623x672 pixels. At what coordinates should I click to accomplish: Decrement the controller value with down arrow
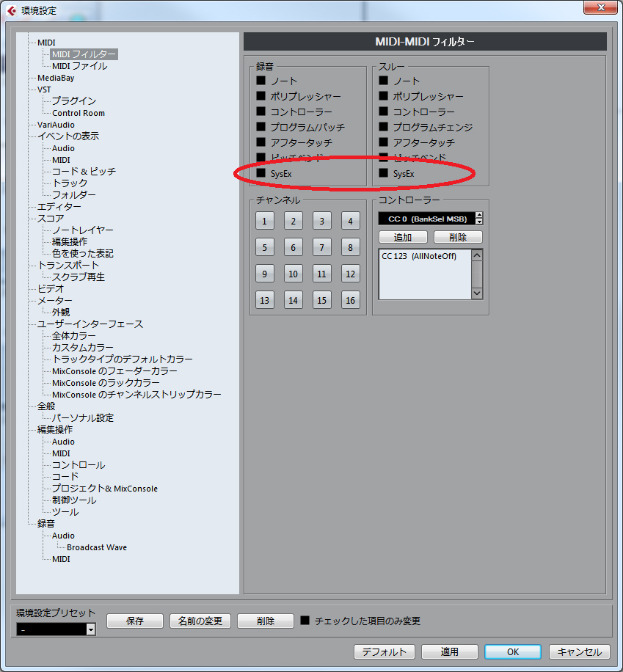click(x=479, y=222)
